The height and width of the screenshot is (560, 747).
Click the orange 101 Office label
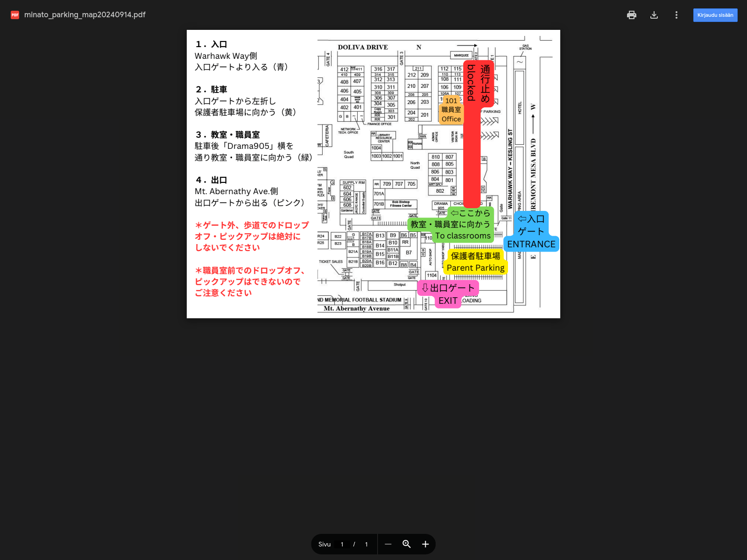tap(451, 110)
